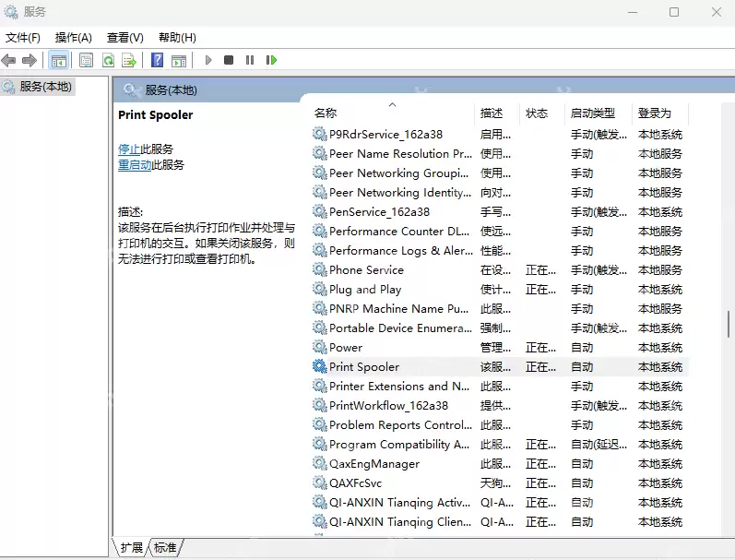This screenshot has height=560, width=735.
Task: Click the Forward arrow toolbar icon
Action: [x=30, y=60]
